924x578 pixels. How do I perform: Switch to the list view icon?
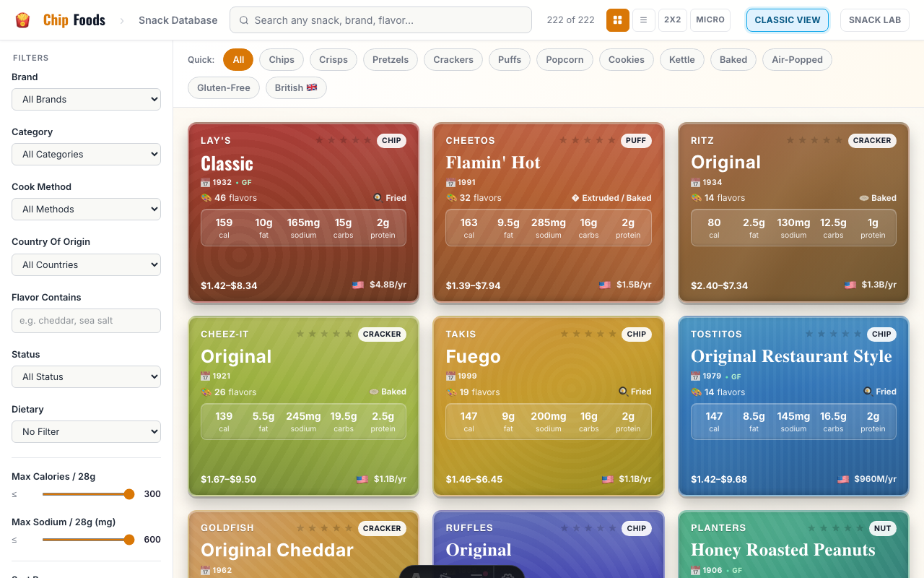pyautogui.click(x=643, y=20)
